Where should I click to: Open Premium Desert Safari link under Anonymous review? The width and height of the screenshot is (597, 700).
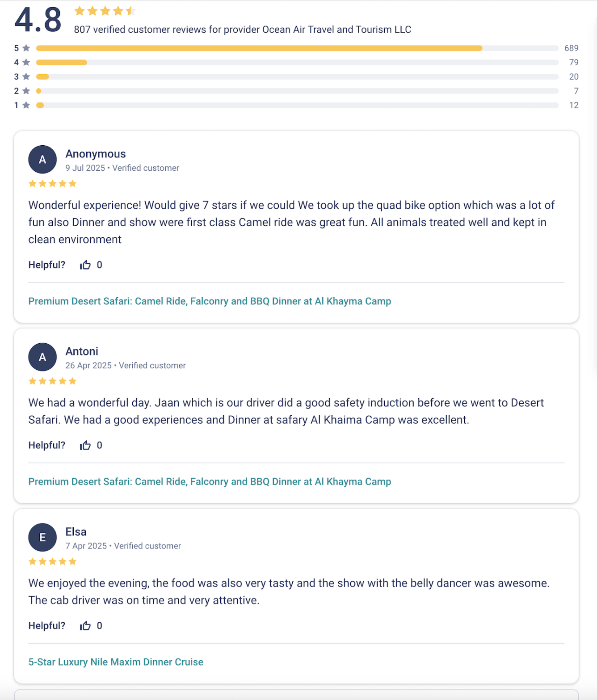[210, 301]
